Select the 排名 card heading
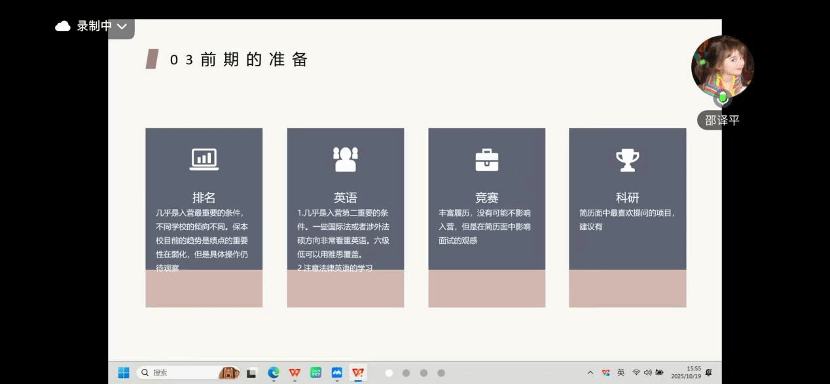This screenshot has height=384, width=830. coord(204,198)
